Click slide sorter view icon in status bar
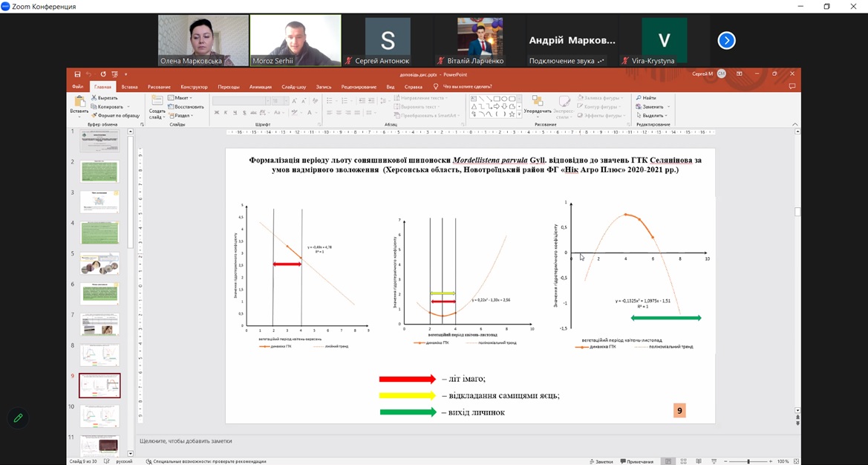The width and height of the screenshot is (868, 465). (684, 461)
